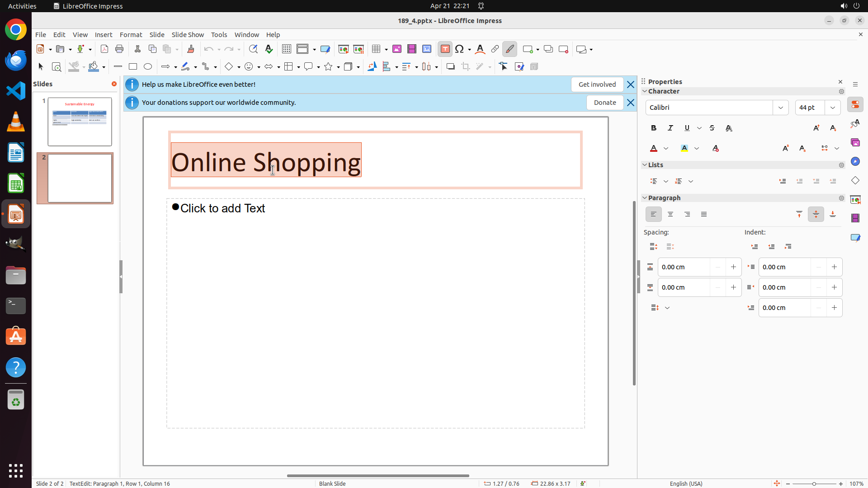Click the Donate button
The image size is (868, 488).
click(604, 103)
